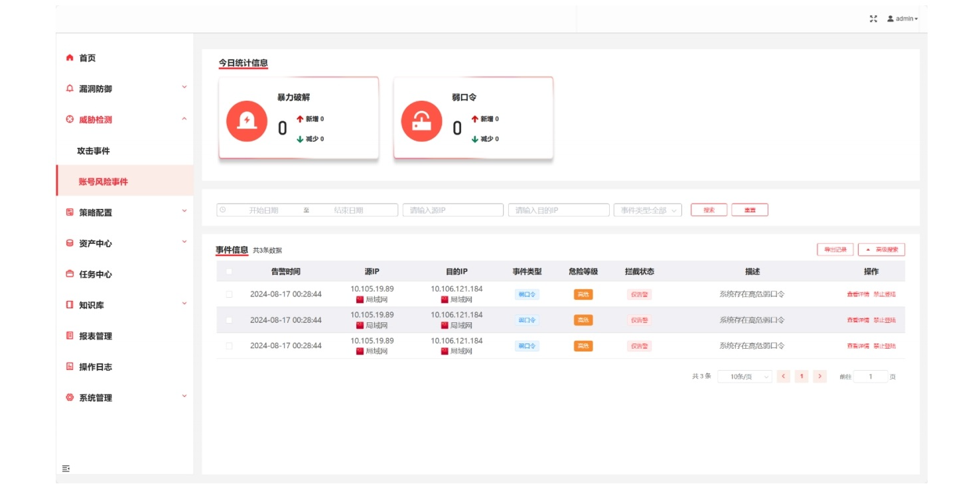
Task: Click the 请输入源IP input field
Action: [453, 210]
